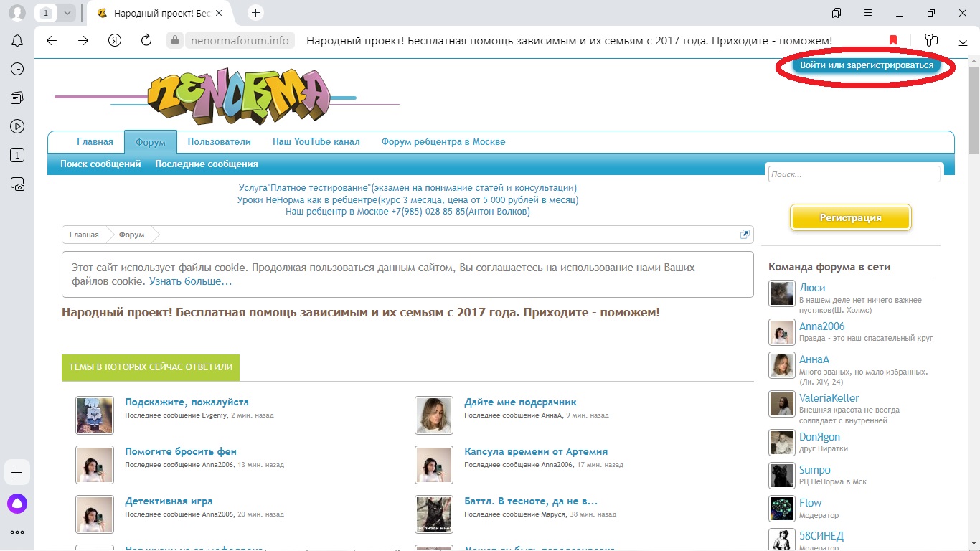
Task: Click the yellow Регистрация button
Action: 850,218
